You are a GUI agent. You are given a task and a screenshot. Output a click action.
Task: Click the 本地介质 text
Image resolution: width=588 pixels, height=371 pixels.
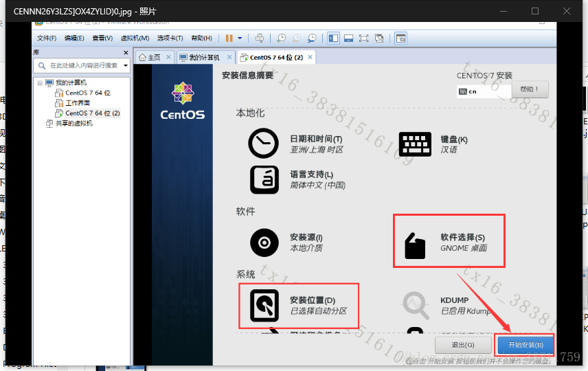point(306,248)
